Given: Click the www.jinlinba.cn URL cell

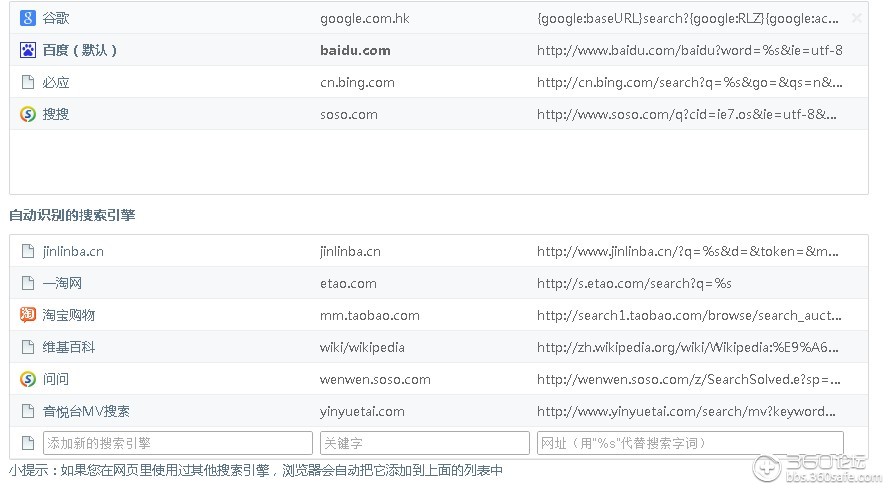Looking at the screenshot, I should 688,251.
